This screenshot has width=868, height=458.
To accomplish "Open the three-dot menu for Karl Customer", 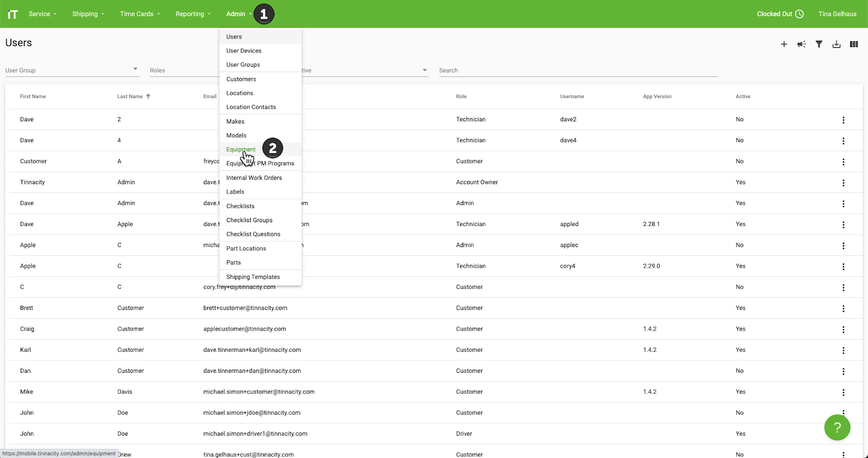I will click(844, 351).
